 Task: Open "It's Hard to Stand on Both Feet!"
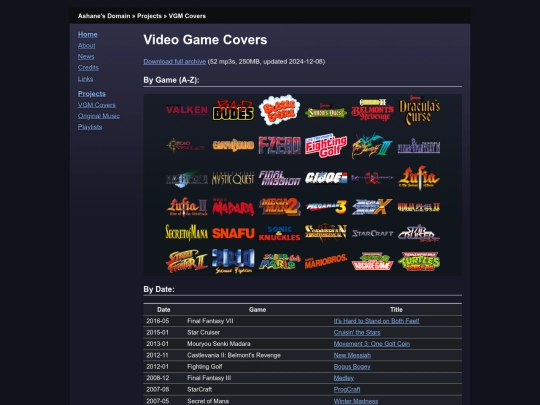click(376, 321)
